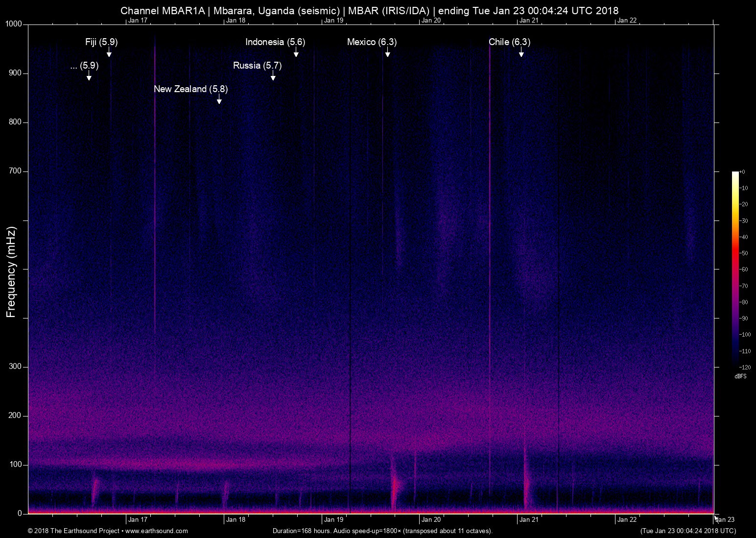This screenshot has width=756, height=538.
Task: Click the arrow marker under Fiji (5.9)
Action: click(109, 53)
